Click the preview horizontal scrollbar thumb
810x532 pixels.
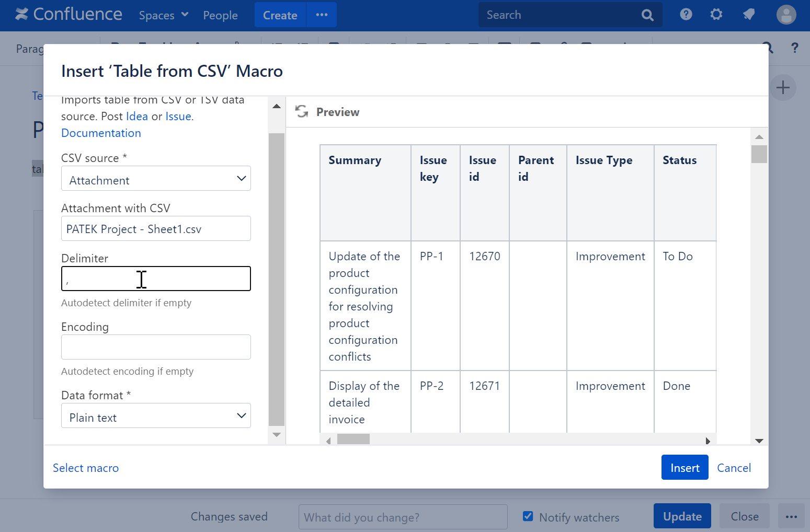[353, 440]
